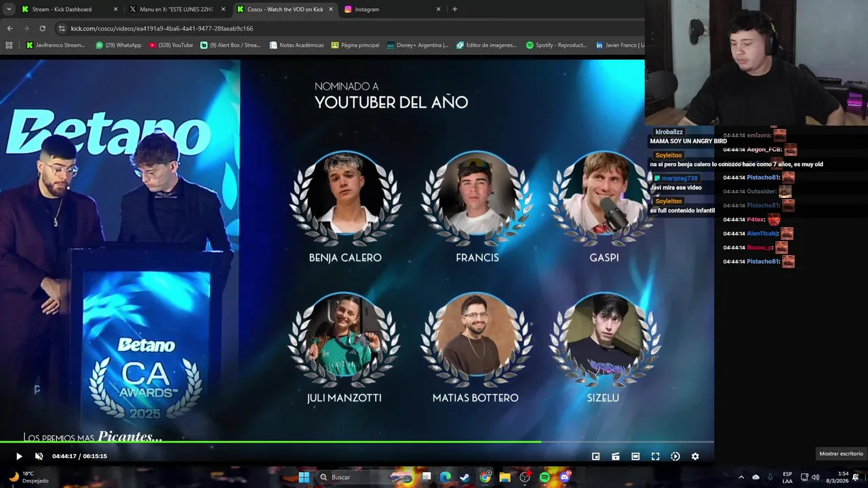Open Alert Box / Stream bookmark

click(x=231, y=45)
